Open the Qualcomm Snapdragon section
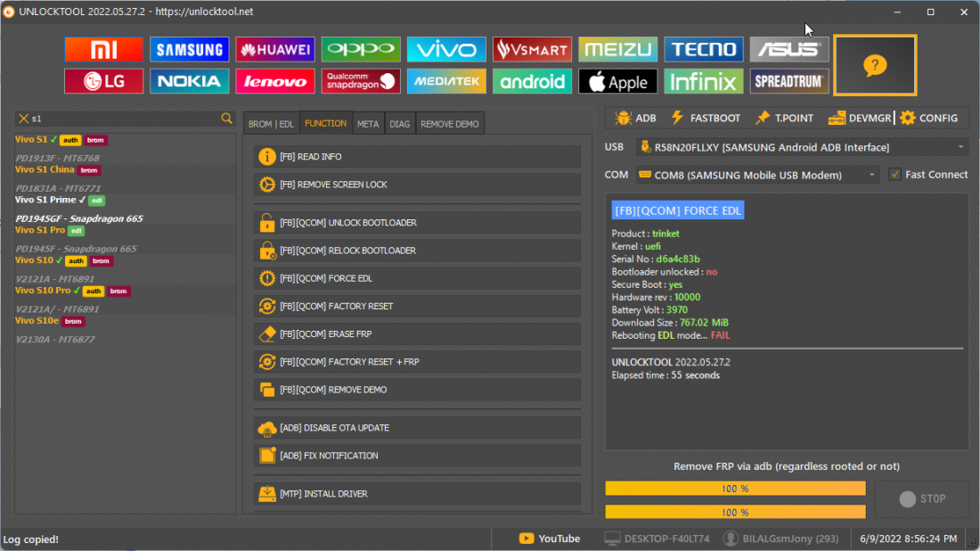The image size is (980, 551). [361, 81]
